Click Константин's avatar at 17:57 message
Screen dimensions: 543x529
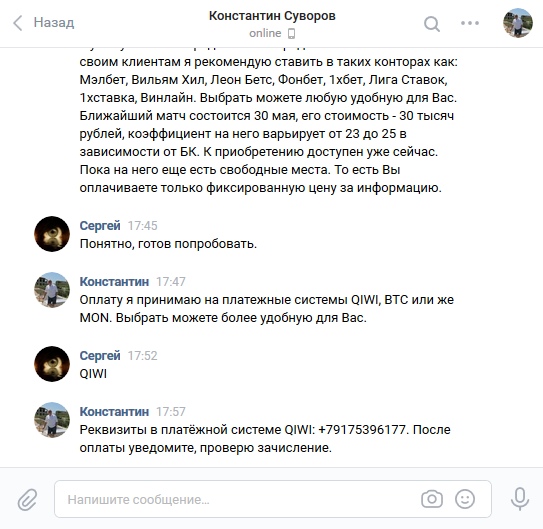52,420
